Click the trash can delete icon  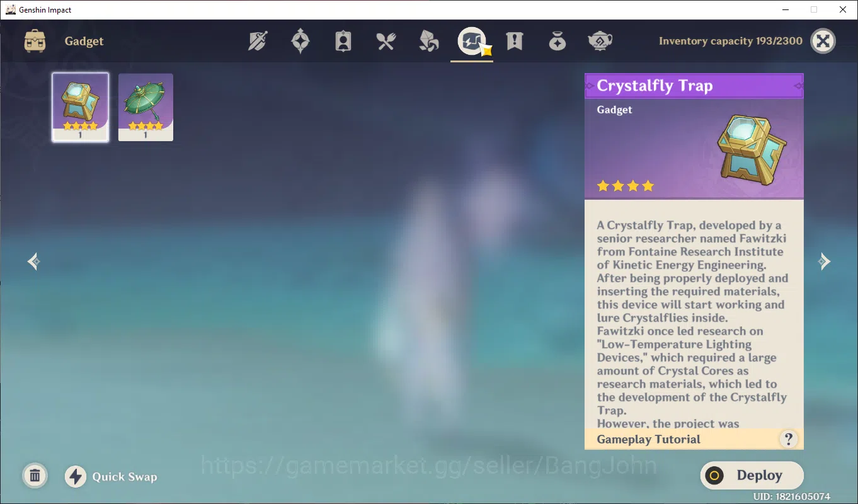35,476
